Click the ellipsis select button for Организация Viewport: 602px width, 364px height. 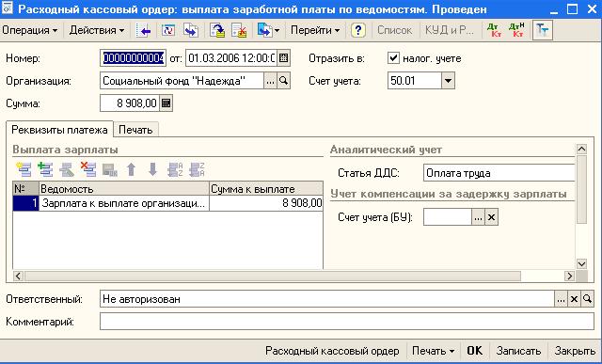tap(270, 81)
